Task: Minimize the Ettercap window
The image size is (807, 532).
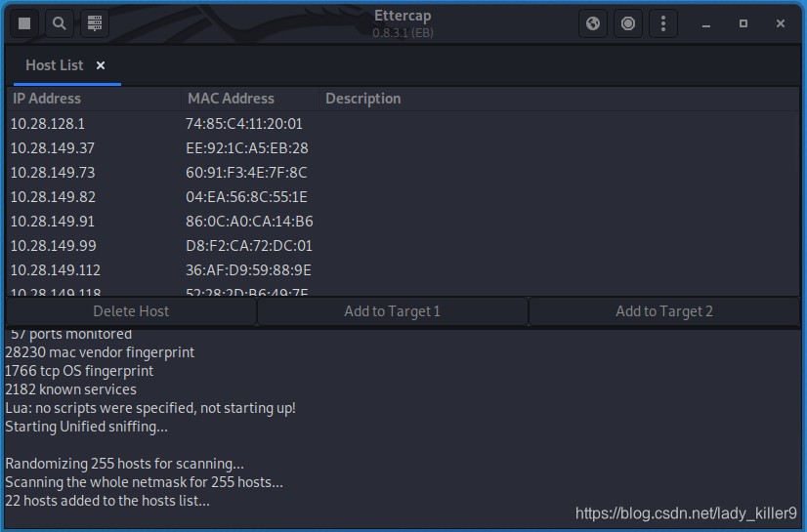Action: 706,24
